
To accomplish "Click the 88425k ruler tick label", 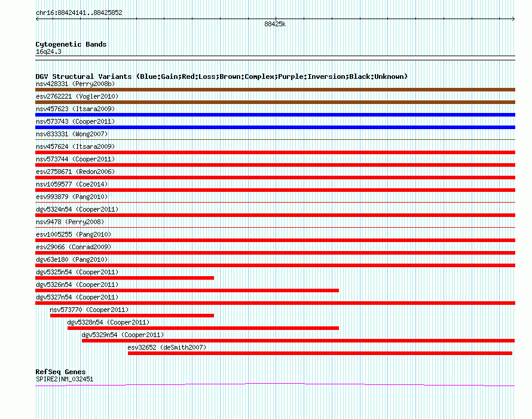I will [x=275, y=24].
